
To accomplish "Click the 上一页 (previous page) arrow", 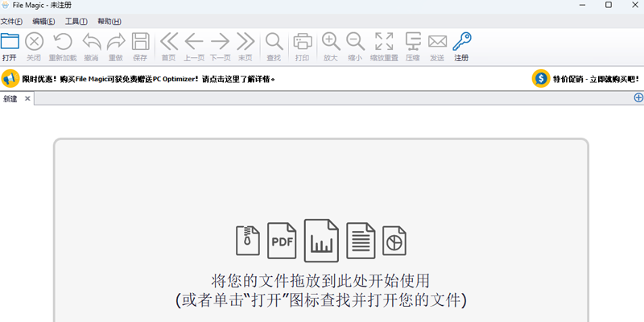I will (194, 42).
